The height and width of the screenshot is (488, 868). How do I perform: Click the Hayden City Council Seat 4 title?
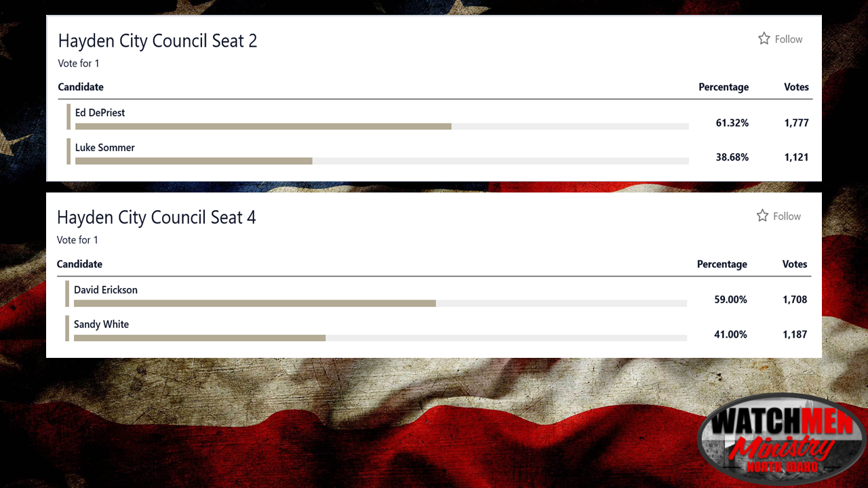156,218
